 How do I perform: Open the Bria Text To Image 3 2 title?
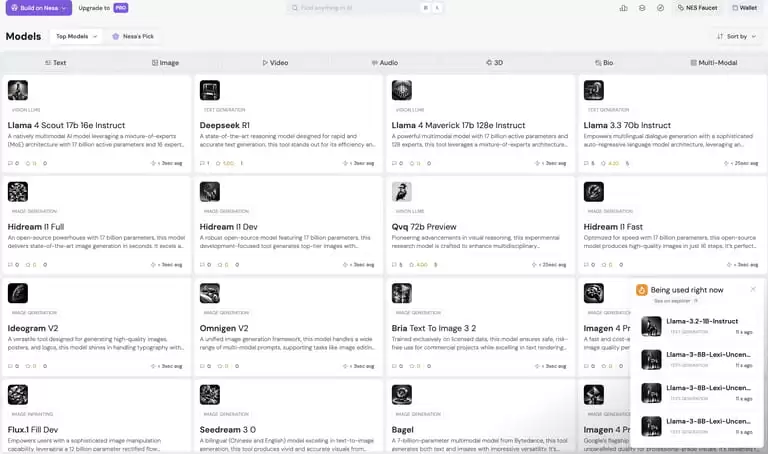tap(433, 328)
